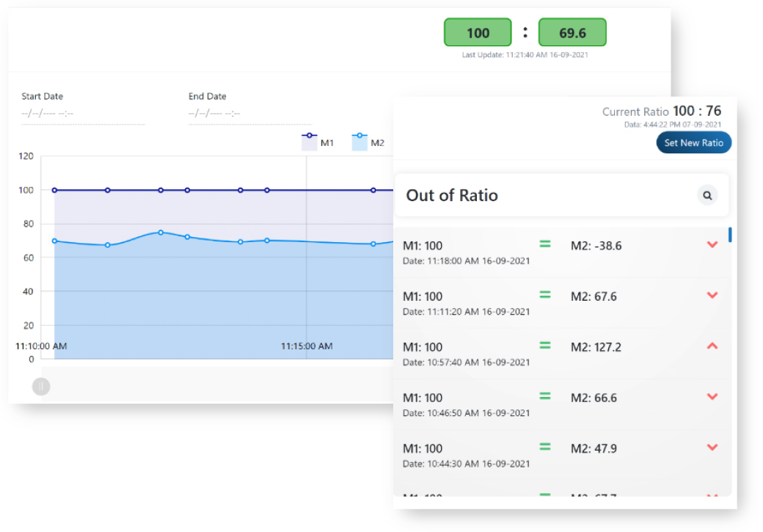Screen dimensions: 763x532
Task: Click Date: 11:18:00 AM 16-09-2021 text
Action: coord(466,261)
